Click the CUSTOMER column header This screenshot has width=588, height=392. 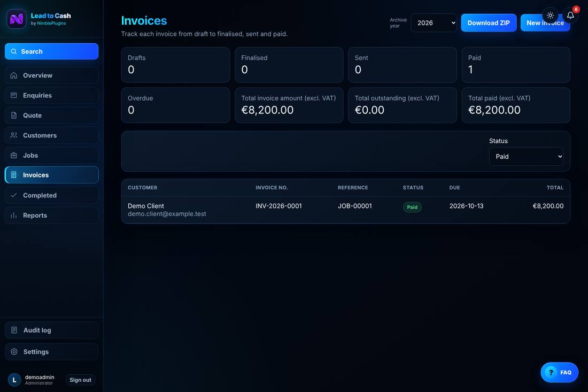tap(143, 188)
